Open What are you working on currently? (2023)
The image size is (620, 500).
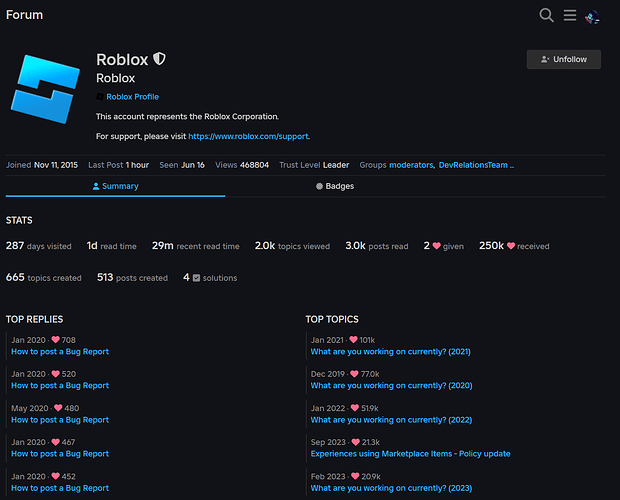(391, 488)
